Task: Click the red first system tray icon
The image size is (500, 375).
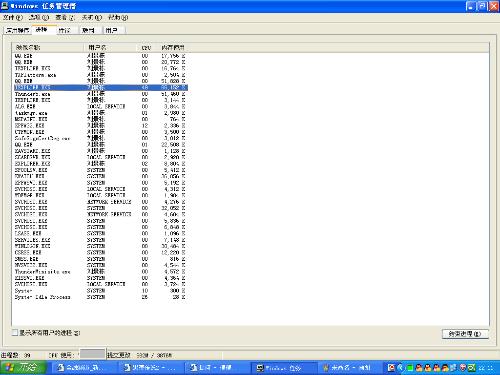Action: [x=391, y=368]
